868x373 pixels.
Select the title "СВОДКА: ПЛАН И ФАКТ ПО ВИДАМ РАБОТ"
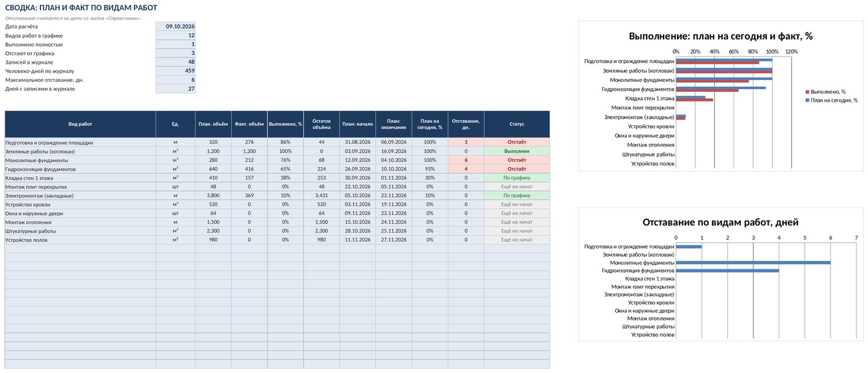(81, 8)
